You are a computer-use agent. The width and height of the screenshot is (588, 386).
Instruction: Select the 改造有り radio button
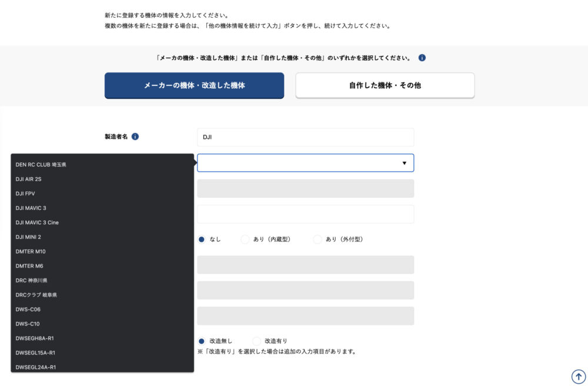coord(256,341)
